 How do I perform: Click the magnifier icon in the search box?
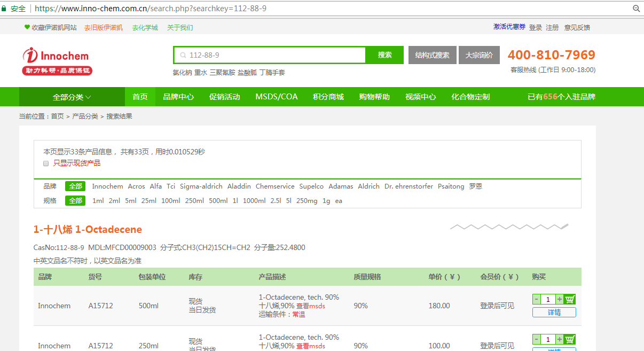click(183, 55)
